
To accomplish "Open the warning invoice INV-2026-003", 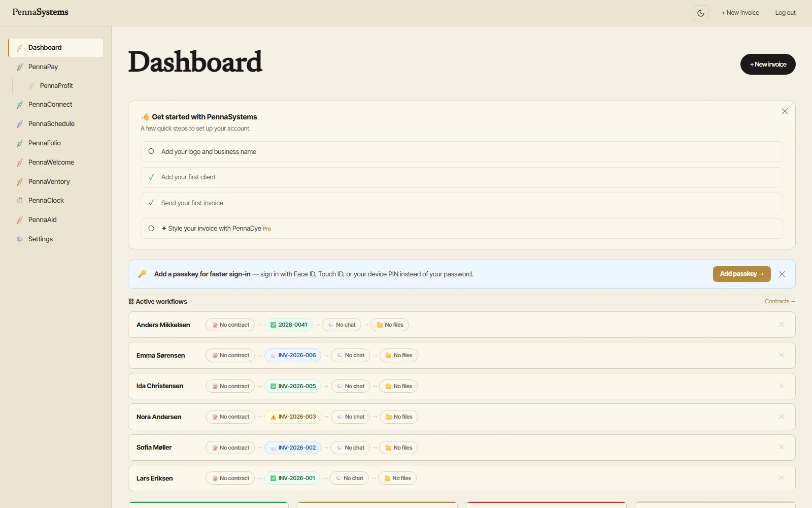I will pos(293,417).
